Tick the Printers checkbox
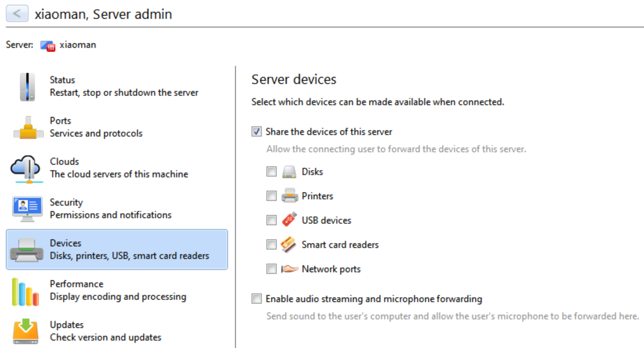Image resolution: width=644 pixels, height=348 pixels. tap(271, 196)
